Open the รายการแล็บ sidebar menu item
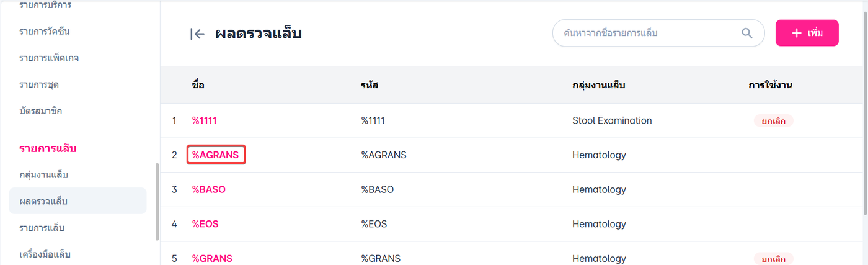Image resolution: width=868 pixels, height=265 pixels. click(x=42, y=228)
